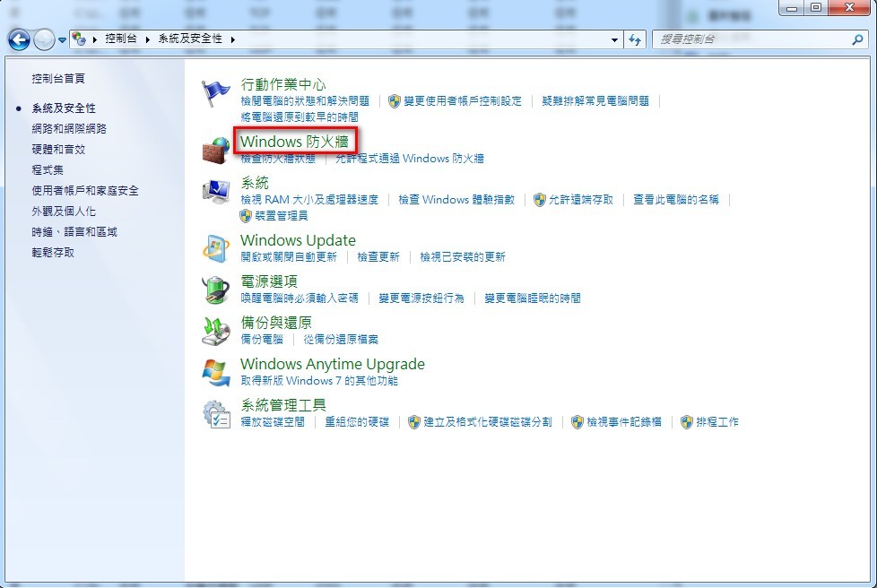Click 變更使用者帳戶控制設定
Image resolution: width=877 pixels, height=588 pixels.
[x=463, y=101]
